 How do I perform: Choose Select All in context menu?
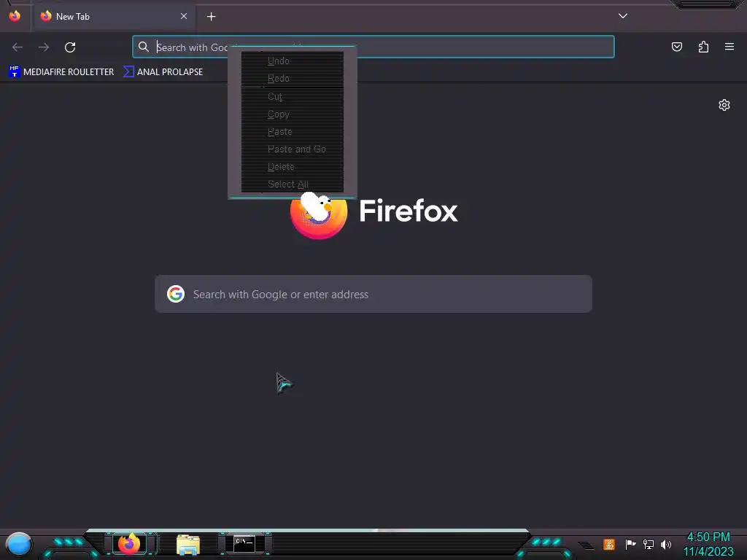point(292,184)
